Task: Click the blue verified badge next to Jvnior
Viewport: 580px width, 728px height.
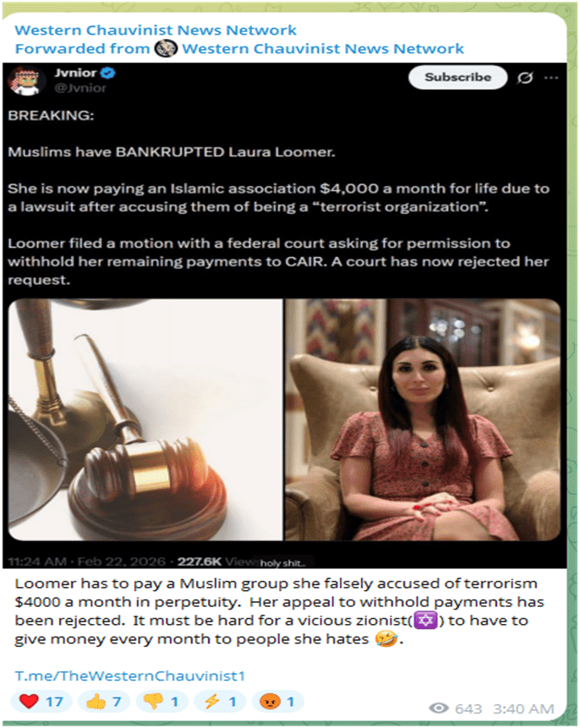Action: (x=109, y=73)
